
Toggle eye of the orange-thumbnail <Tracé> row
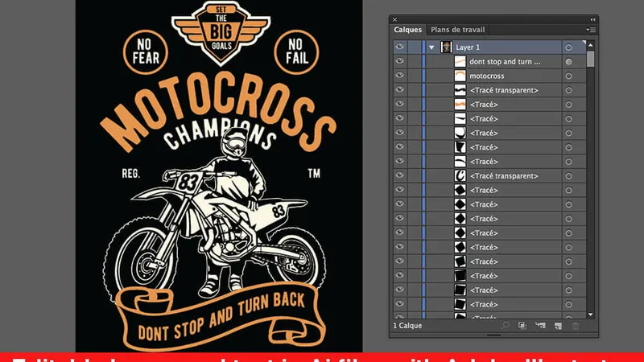pos(399,104)
